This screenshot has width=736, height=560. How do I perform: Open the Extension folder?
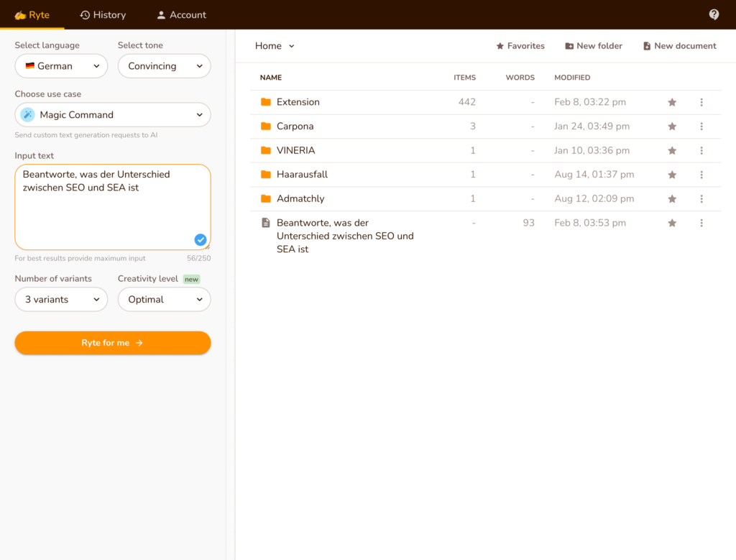[x=298, y=102]
